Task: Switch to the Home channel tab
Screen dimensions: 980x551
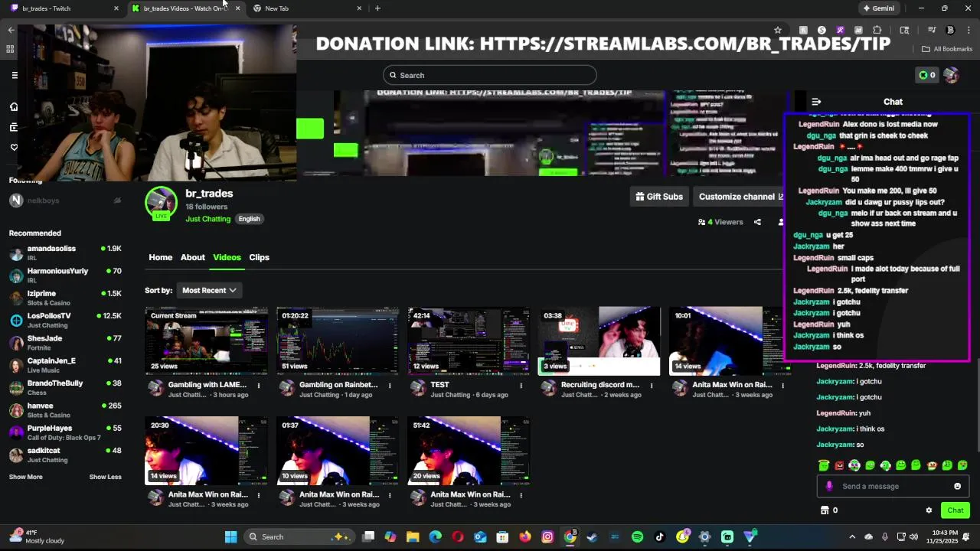Action: [x=161, y=257]
